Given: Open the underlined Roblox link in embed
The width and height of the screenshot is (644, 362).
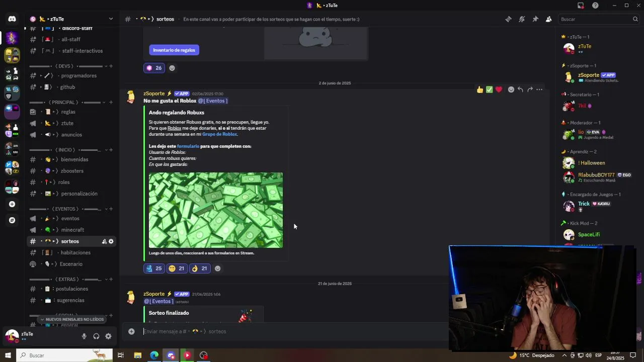Looking at the screenshot, I should (174, 128).
